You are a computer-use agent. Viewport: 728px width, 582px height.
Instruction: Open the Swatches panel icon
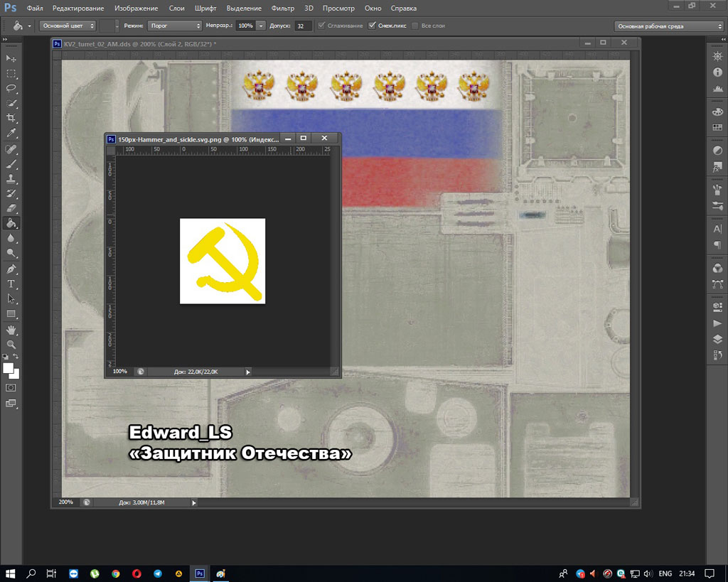pyautogui.click(x=717, y=127)
